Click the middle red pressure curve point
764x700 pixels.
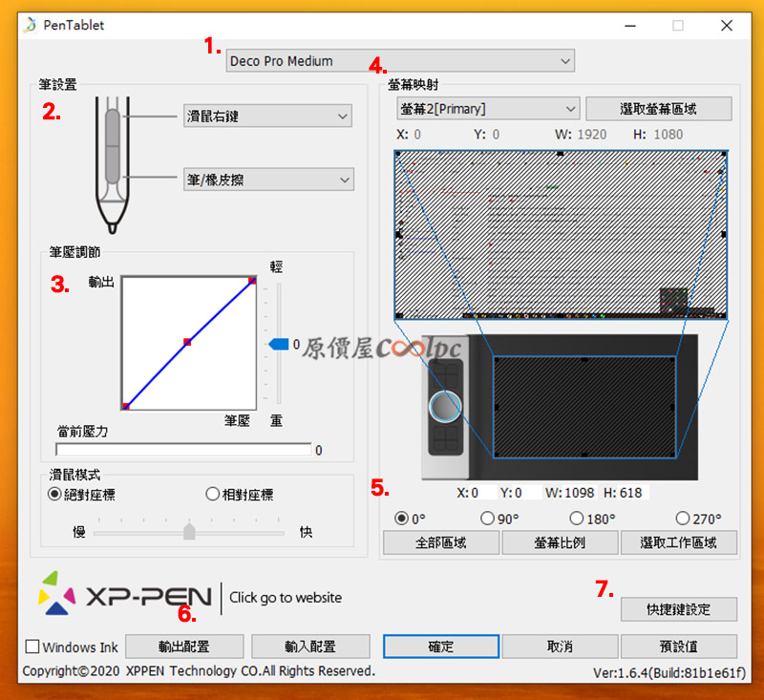[187, 342]
